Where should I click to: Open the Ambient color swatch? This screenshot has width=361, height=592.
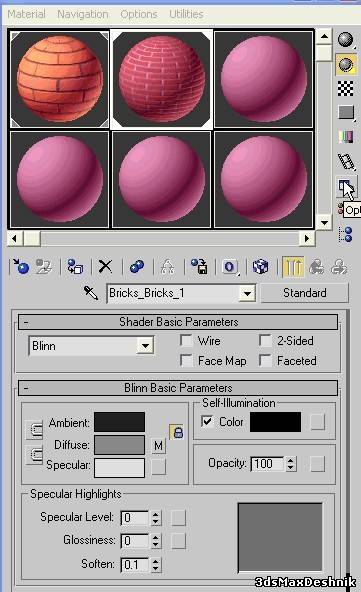[119, 422]
